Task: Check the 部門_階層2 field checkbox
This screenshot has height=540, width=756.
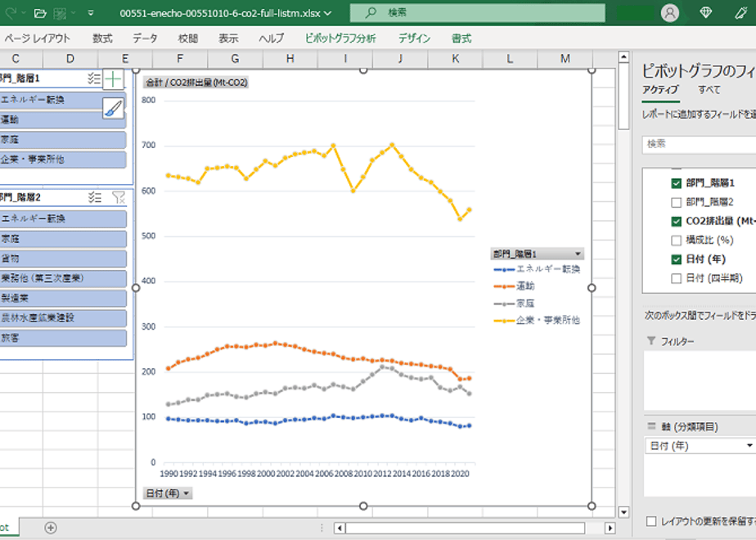Action: (x=676, y=202)
